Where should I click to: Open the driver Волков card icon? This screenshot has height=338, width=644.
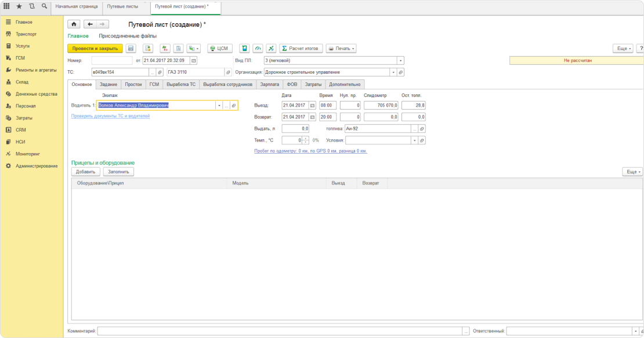[234, 106]
